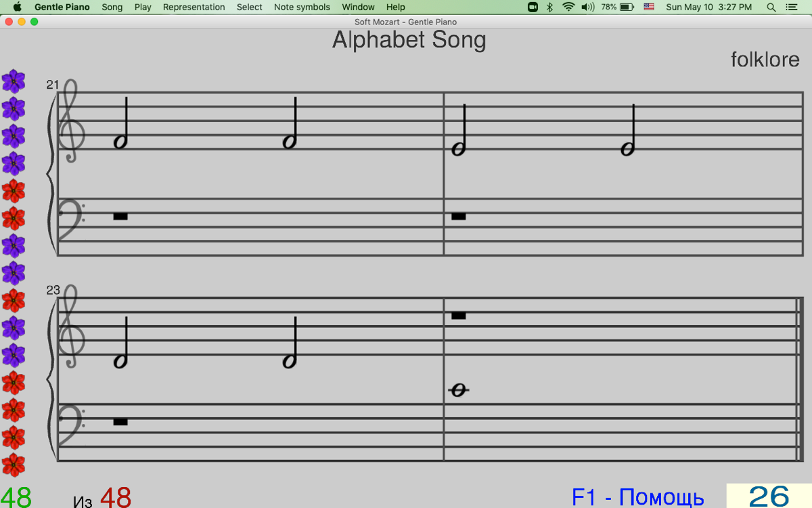Click the Apple menu icon
Viewport: 812px width, 508px height.
pos(18,7)
